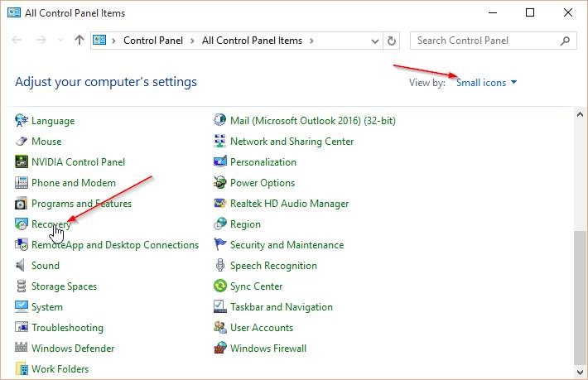Click the Control Panel breadcrumb
The width and height of the screenshot is (588, 380).
click(153, 41)
